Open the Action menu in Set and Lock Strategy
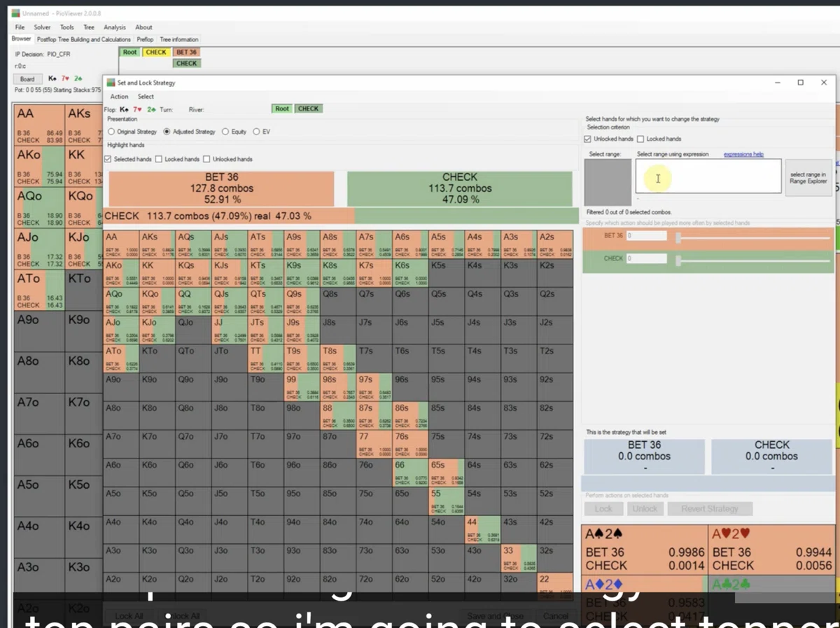The image size is (840, 628). pos(119,97)
